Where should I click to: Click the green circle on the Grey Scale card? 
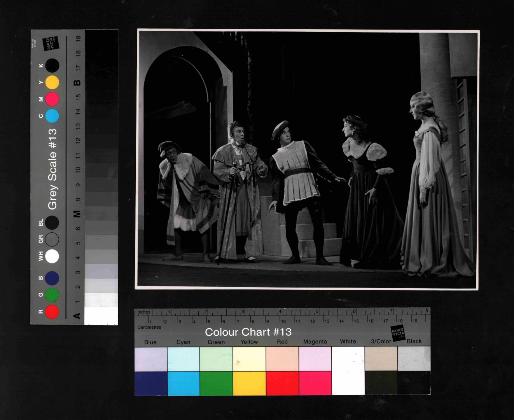tap(52, 295)
